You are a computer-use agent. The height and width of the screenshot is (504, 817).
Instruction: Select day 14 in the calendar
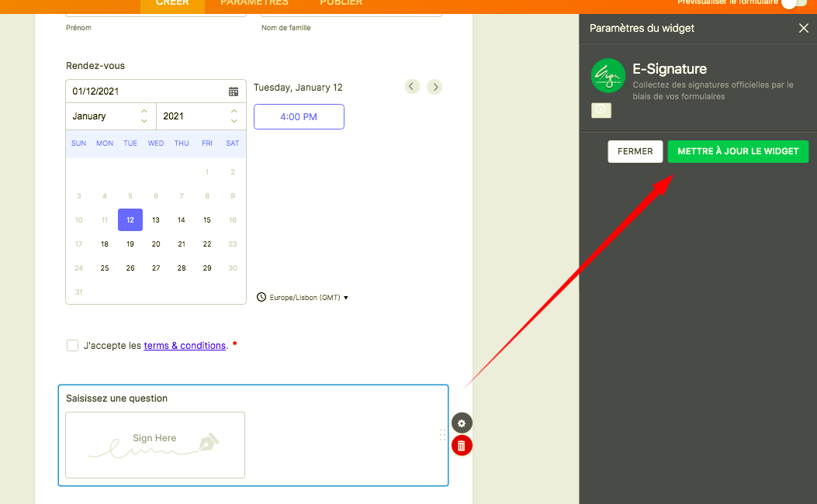point(182,219)
